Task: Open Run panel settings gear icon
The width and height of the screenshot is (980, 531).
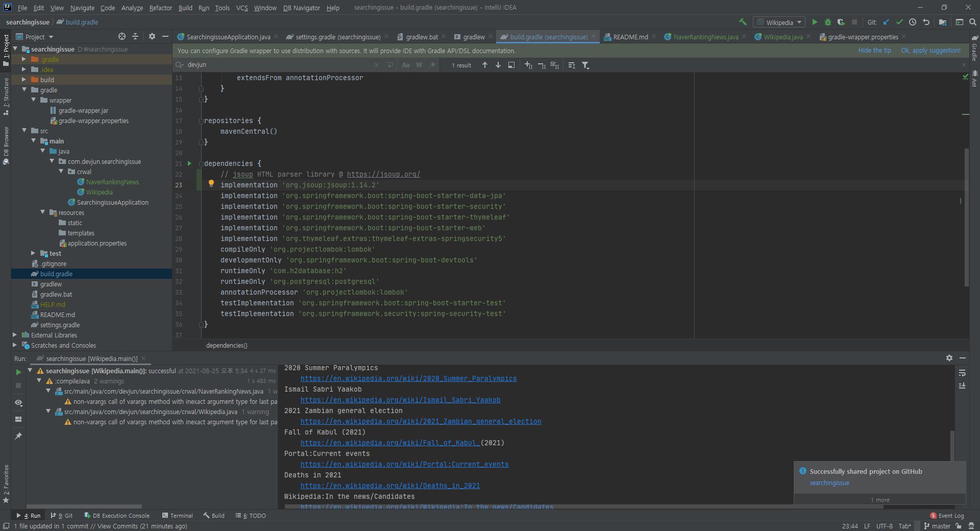Action: [949, 358]
